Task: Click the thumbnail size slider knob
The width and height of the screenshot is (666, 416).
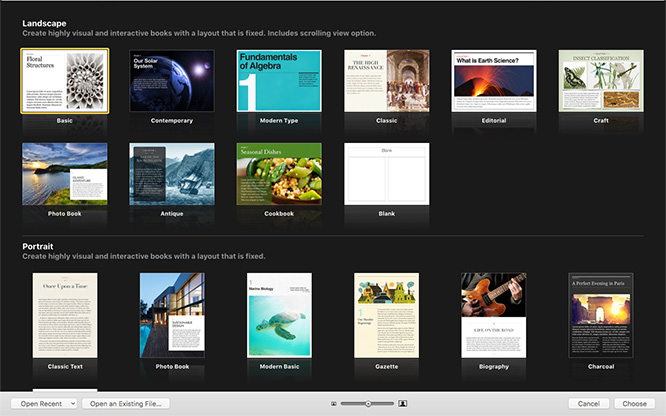Action: click(368, 403)
